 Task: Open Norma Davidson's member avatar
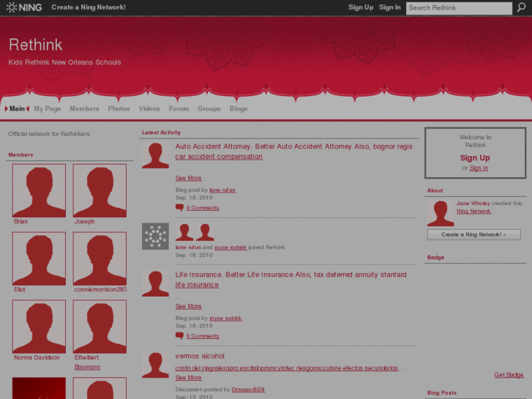point(39,327)
